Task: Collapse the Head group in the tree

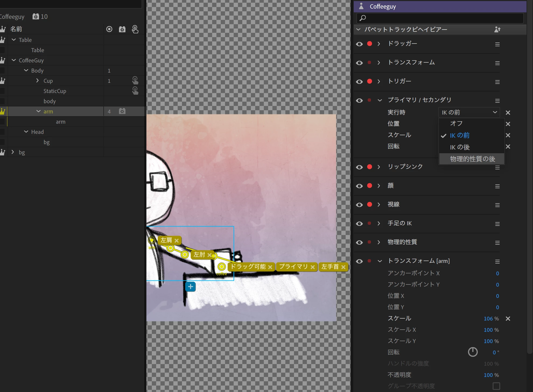Action: 26,132
